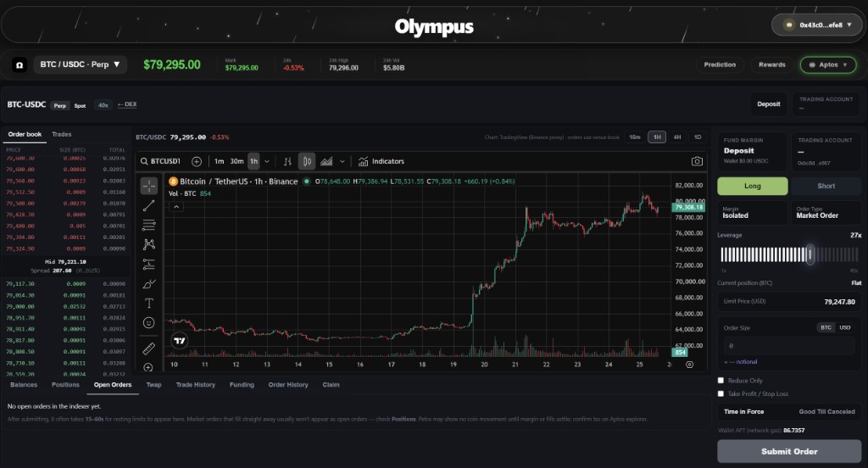Click the Olympus omega logo icon
The width and height of the screenshot is (868, 468).
pos(19,64)
